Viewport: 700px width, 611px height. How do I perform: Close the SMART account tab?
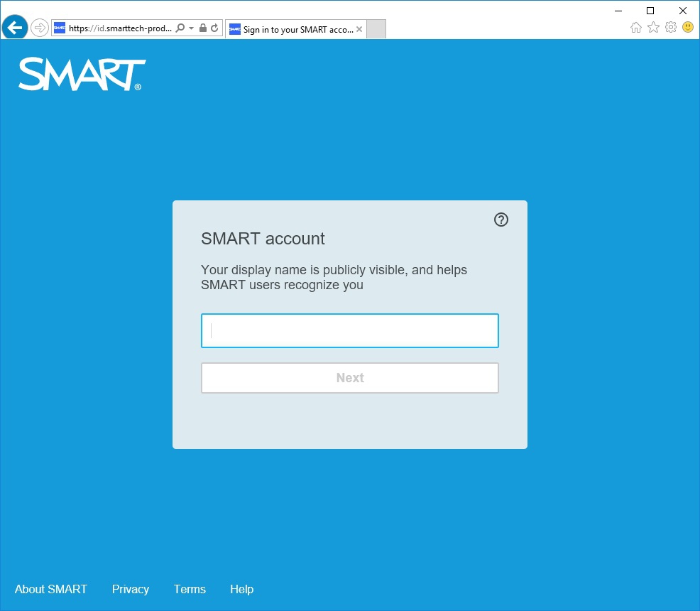(x=359, y=29)
